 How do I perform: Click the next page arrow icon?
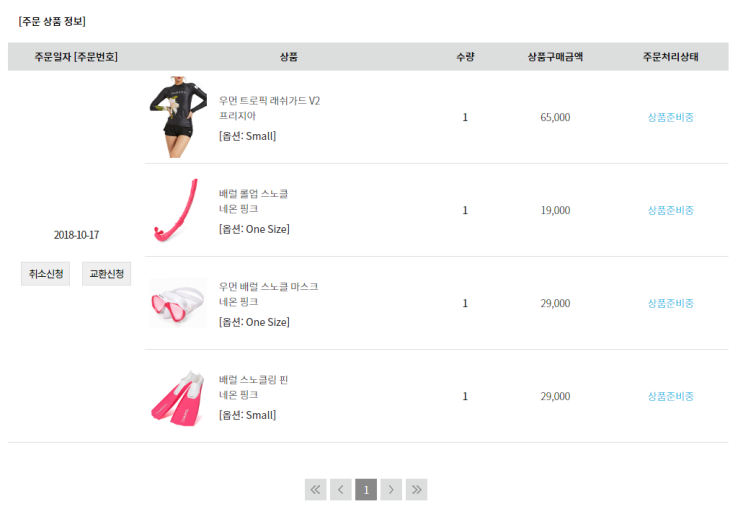[x=391, y=489]
